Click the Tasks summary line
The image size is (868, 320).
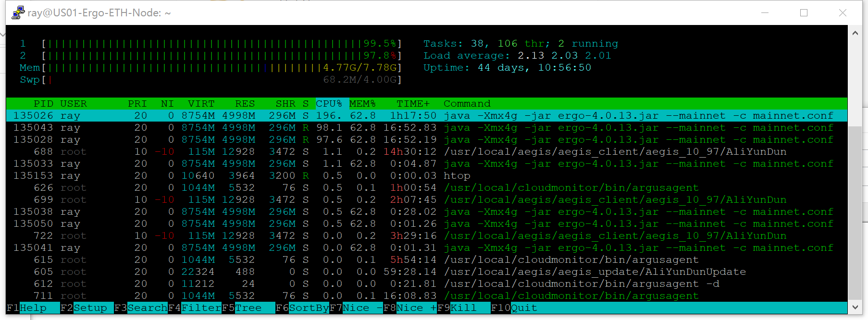pos(521,44)
